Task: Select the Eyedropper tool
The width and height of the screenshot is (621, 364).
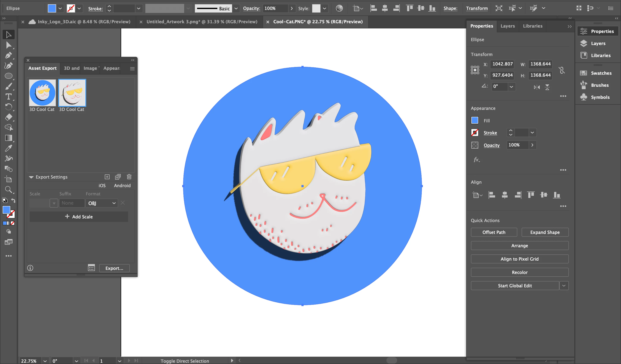Action: tap(8, 148)
